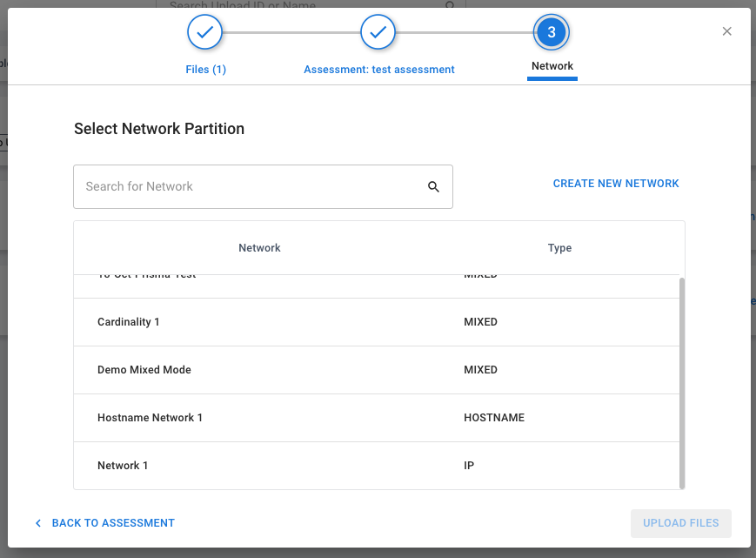The height and width of the screenshot is (558, 756).
Task: Select the Cardinality 1 network row
Action: pyautogui.click(x=259, y=321)
